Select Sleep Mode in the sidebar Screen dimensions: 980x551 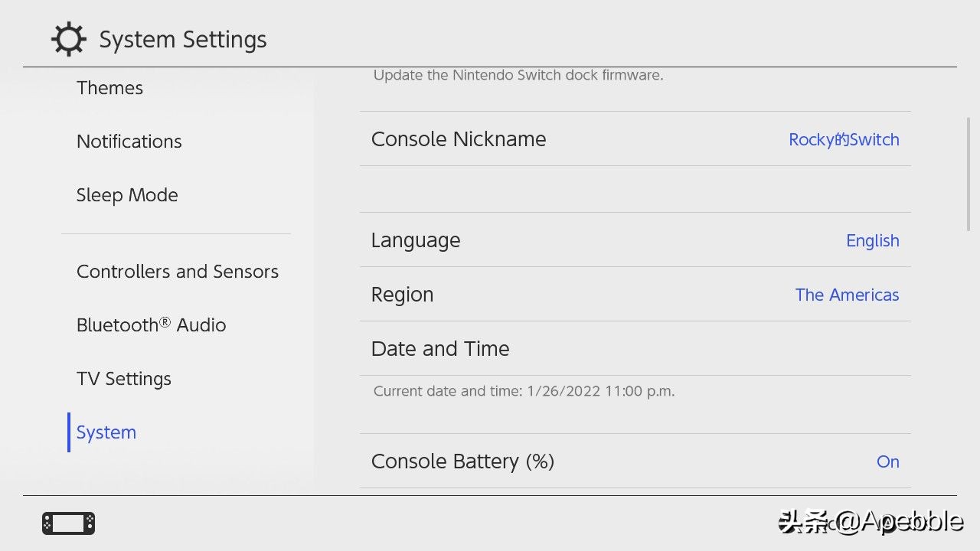coord(127,195)
